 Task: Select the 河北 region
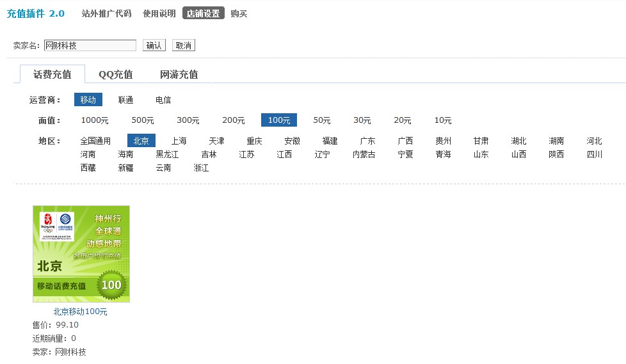pos(594,141)
